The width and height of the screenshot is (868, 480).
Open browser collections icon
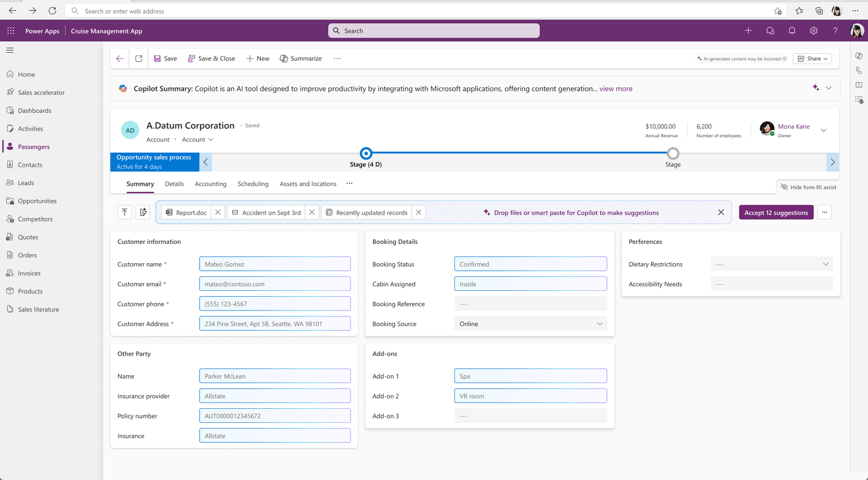(819, 10)
